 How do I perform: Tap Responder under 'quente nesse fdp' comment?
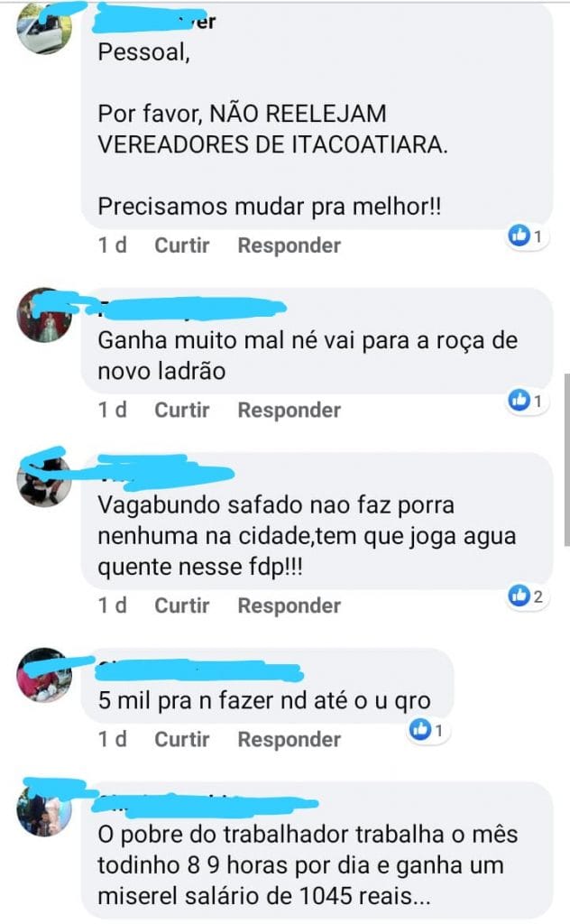[290, 605]
